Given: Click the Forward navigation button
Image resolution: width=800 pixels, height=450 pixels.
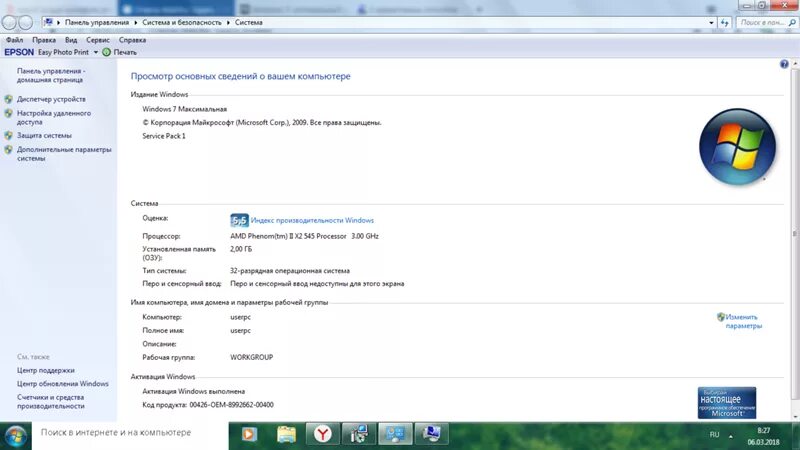Looking at the screenshot, I should pos(26,22).
